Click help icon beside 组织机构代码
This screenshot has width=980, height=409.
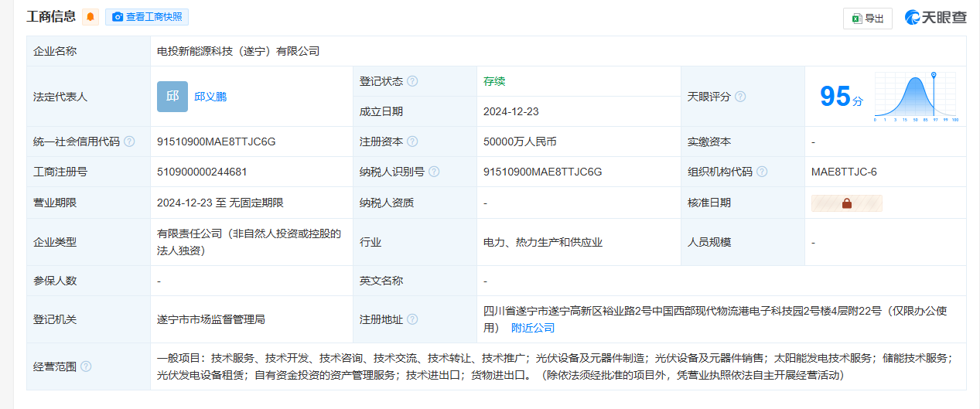[762, 172]
